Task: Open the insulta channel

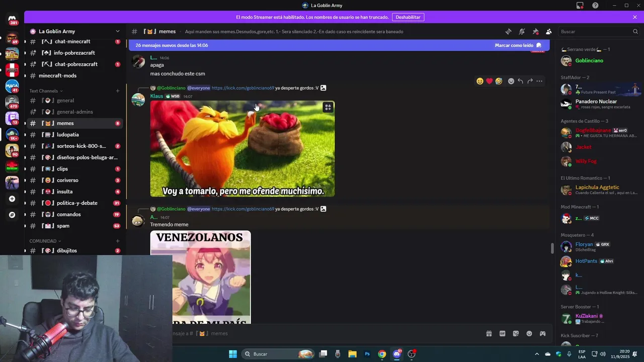Action: [x=75, y=192]
